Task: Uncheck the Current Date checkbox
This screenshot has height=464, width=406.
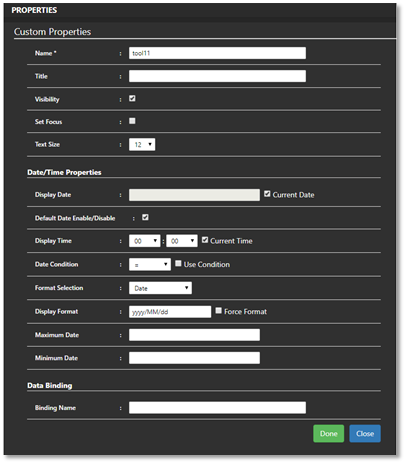Action: click(x=267, y=194)
